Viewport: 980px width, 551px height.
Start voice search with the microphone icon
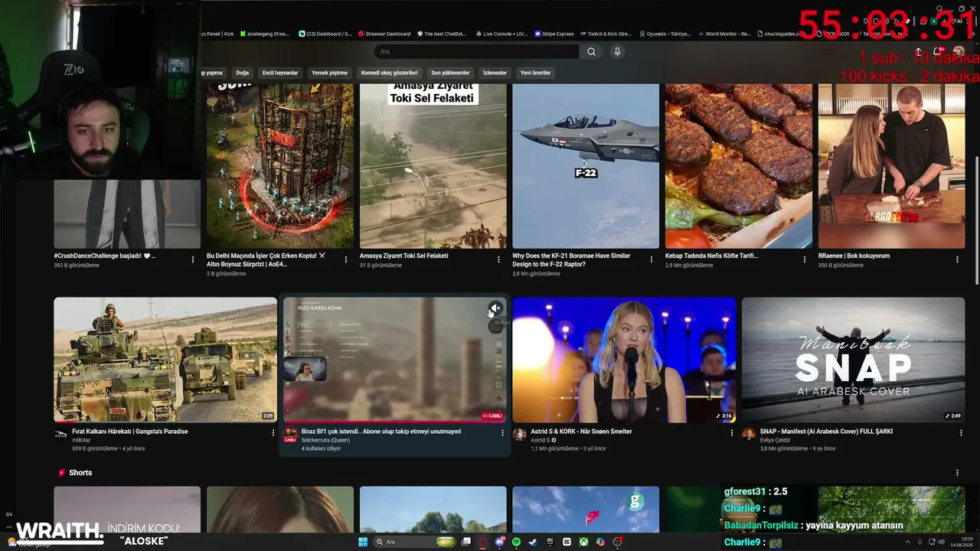click(x=617, y=51)
